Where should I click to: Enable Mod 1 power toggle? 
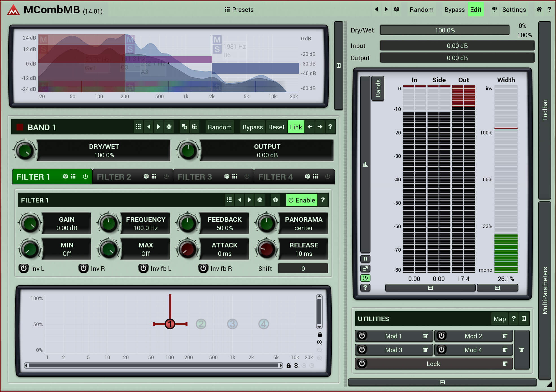(x=362, y=336)
